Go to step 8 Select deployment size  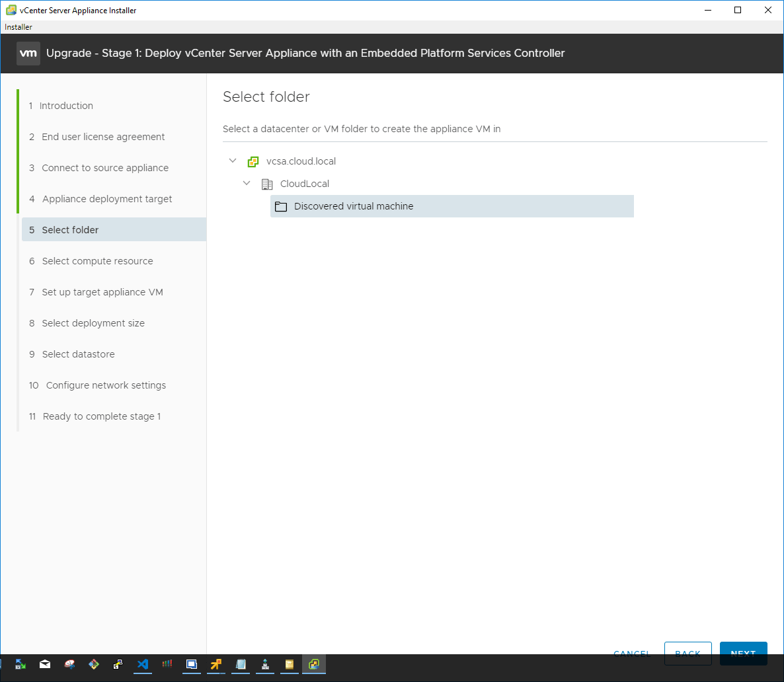coord(87,323)
